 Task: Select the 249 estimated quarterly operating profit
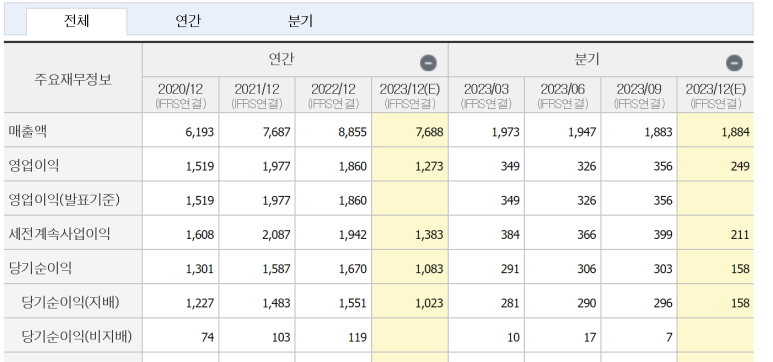[740, 166]
